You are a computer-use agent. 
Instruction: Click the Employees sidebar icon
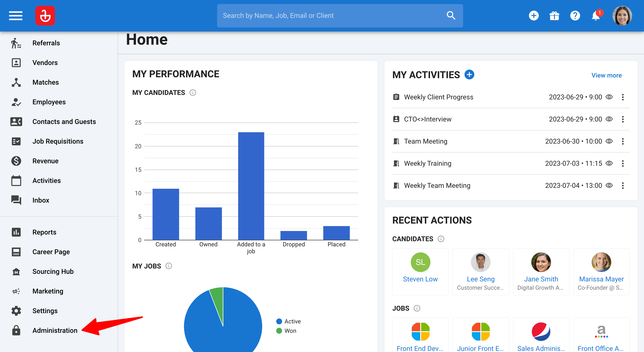click(x=16, y=102)
